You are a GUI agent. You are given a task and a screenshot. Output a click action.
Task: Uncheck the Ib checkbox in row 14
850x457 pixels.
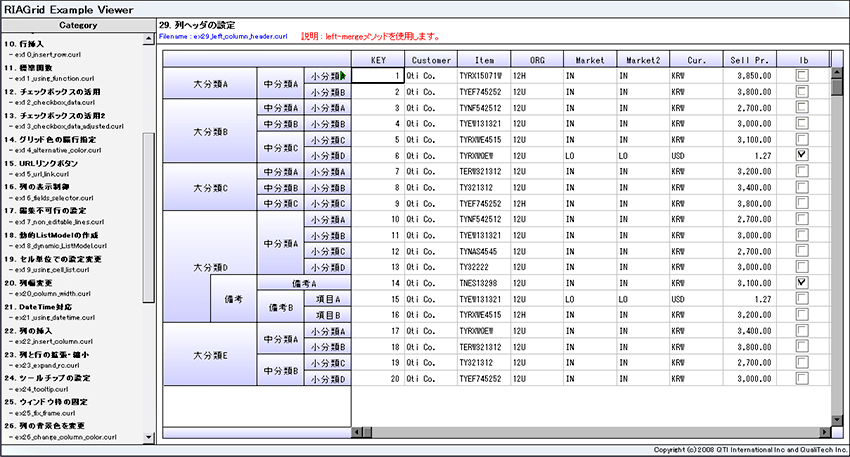click(x=802, y=283)
